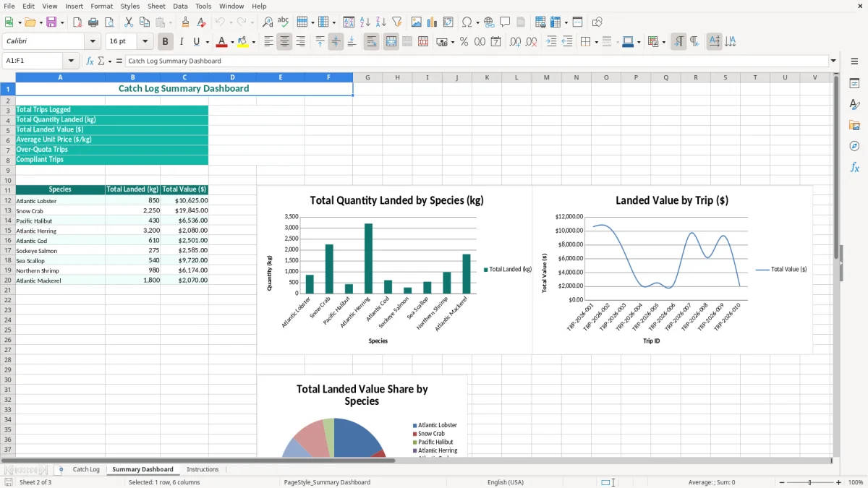Switch to the Instructions sheet tab
The width and height of the screenshot is (868, 488).
[x=203, y=469]
